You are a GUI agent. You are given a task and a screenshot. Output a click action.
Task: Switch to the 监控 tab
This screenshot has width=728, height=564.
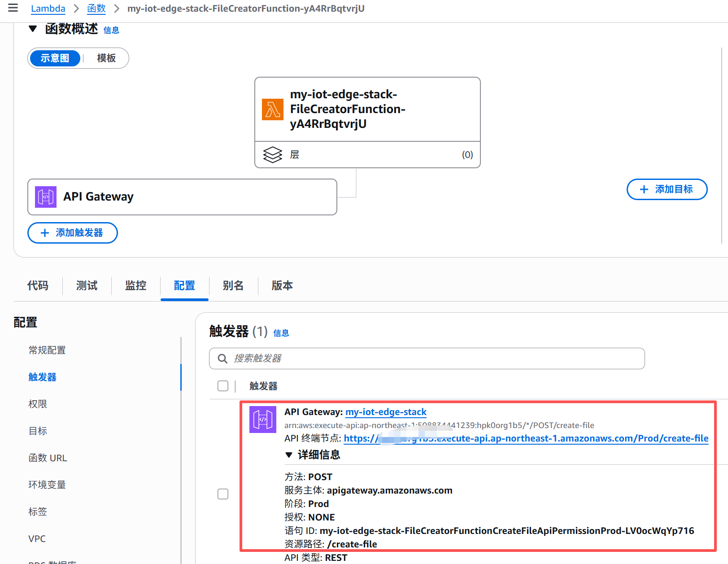[135, 285]
